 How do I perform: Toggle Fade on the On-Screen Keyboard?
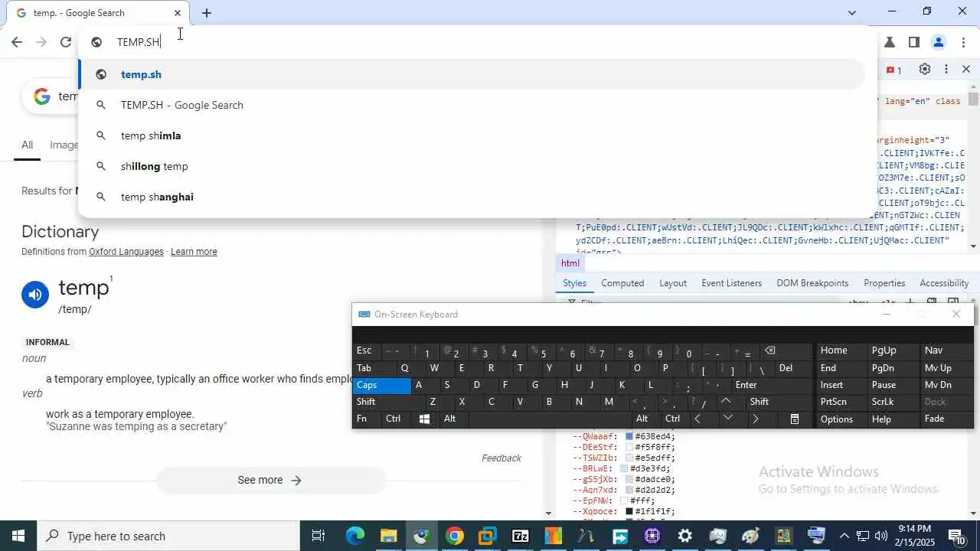coord(946,419)
